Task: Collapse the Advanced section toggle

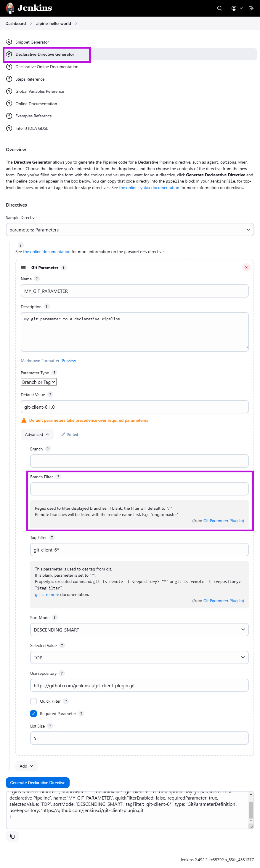Action: [37, 434]
